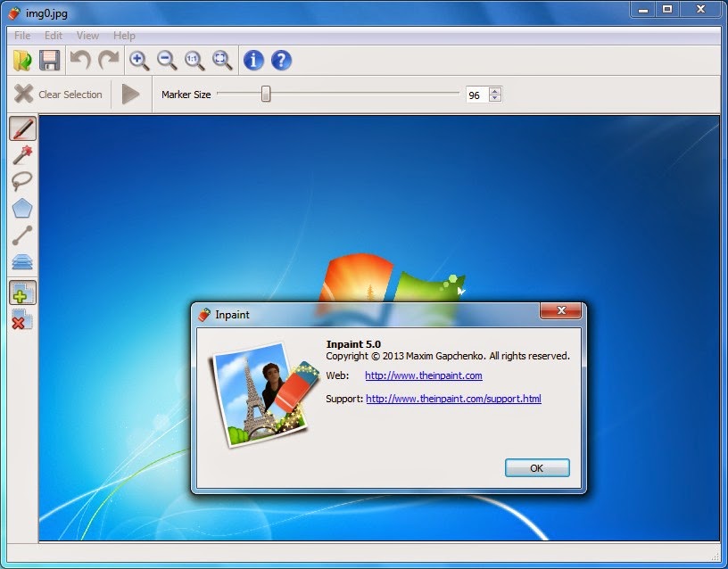Maximize the img0.jpg window
Screen dimensions: 728x569
[x=667, y=9]
